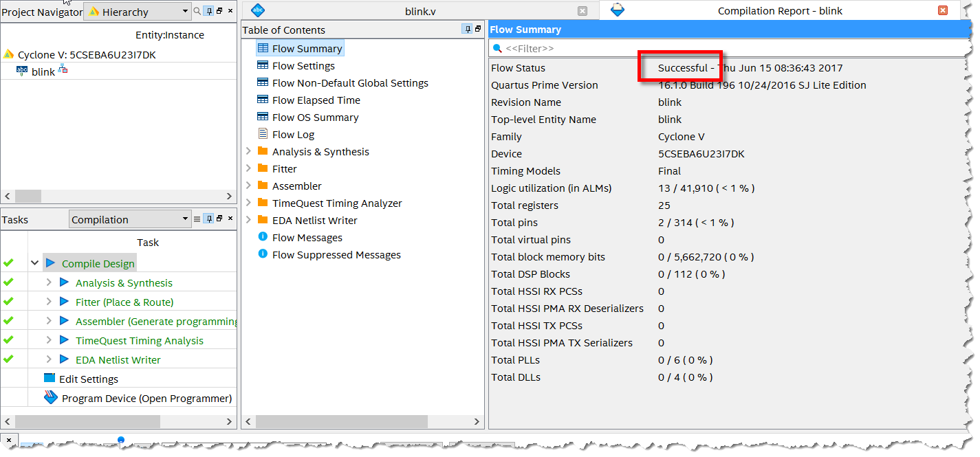Float the Project Navigator panel
Image resolution: width=980 pixels, height=457 pixels.
(x=219, y=11)
